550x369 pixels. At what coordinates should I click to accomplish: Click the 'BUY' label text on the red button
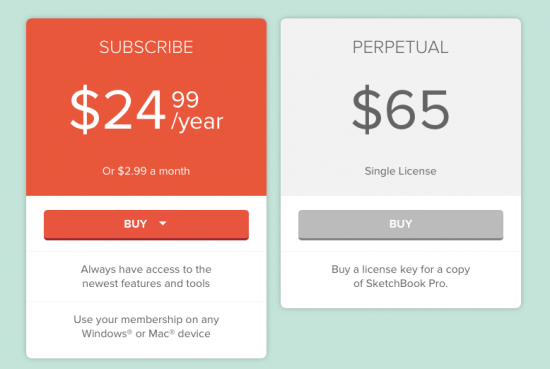coord(135,224)
